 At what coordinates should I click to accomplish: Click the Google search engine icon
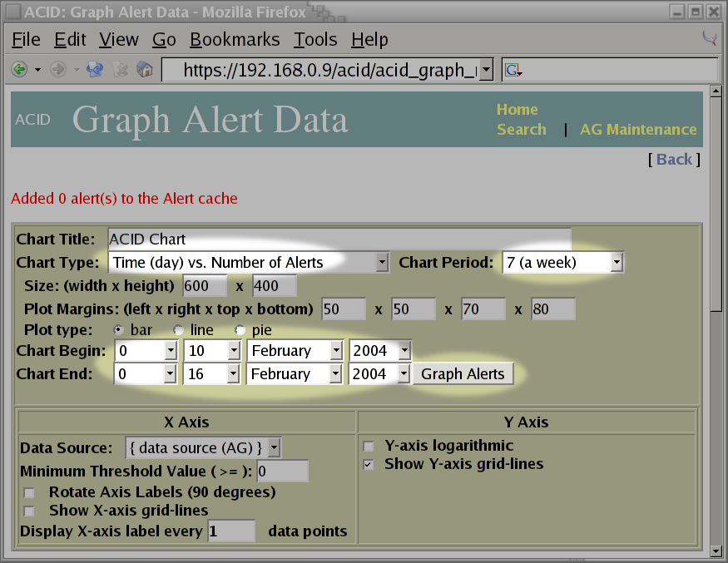513,70
